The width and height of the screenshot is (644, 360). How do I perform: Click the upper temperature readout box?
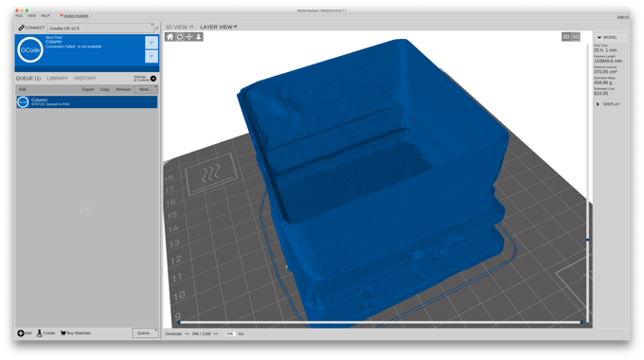(x=152, y=43)
